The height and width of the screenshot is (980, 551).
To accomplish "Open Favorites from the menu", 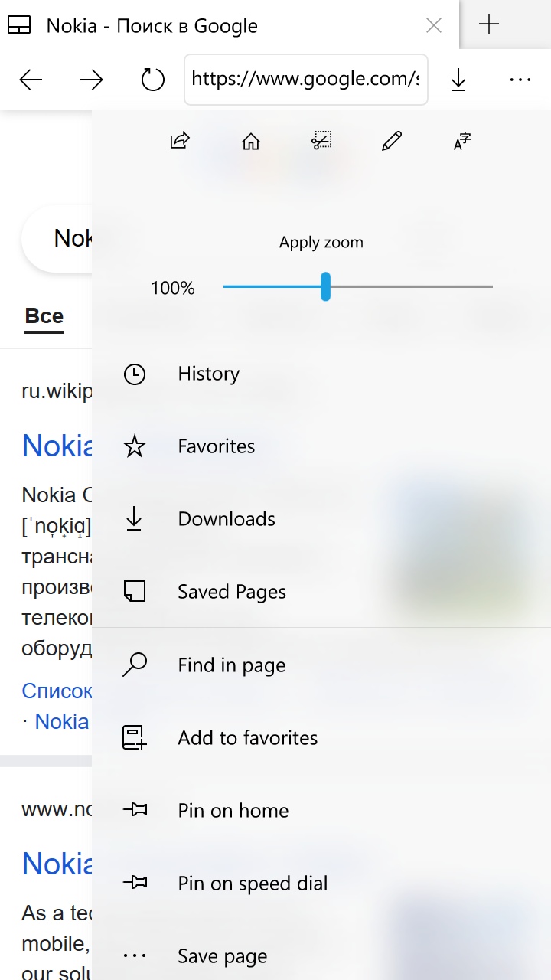I will tap(216, 446).
